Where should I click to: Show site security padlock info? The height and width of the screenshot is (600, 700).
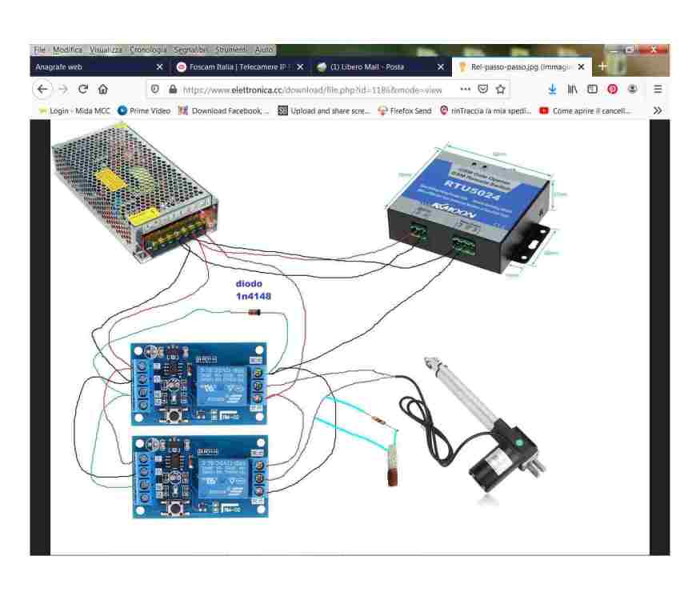173,90
